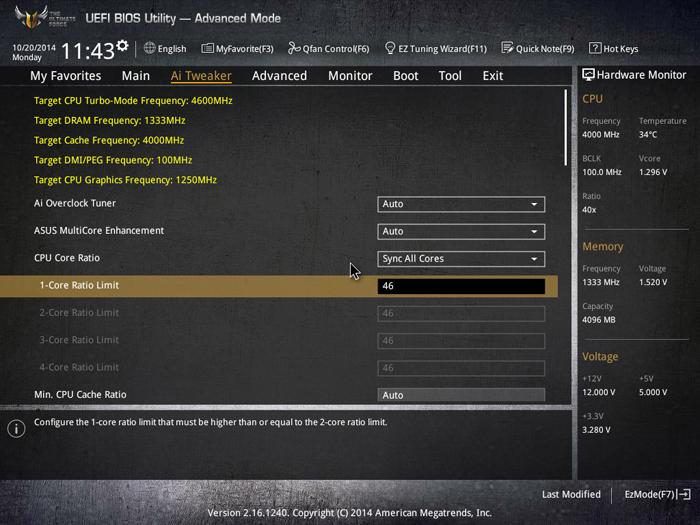Click Target DRAM Frequency: 1333MHz text
Image resolution: width=700 pixels, height=525 pixels.
[109, 121]
